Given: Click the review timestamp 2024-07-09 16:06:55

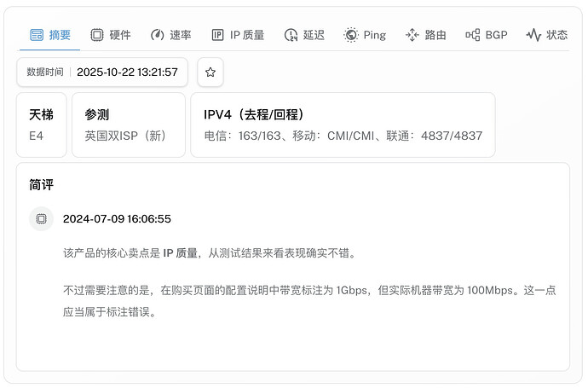Looking at the screenshot, I should [x=117, y=219].
